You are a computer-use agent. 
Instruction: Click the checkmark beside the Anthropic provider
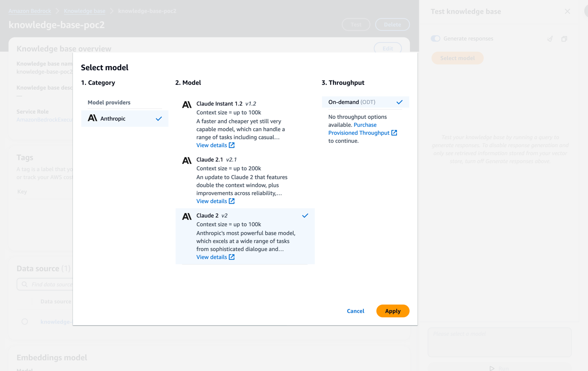(x=159, y=118)
